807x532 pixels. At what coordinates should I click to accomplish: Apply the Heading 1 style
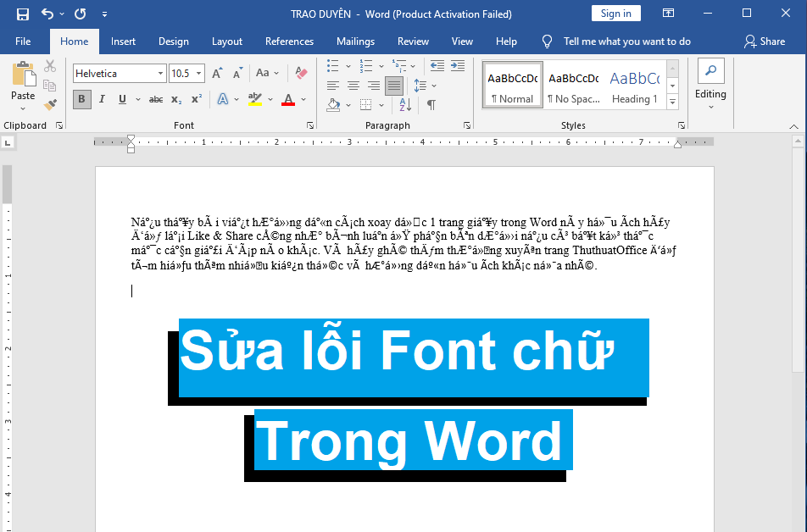(635, 85)
